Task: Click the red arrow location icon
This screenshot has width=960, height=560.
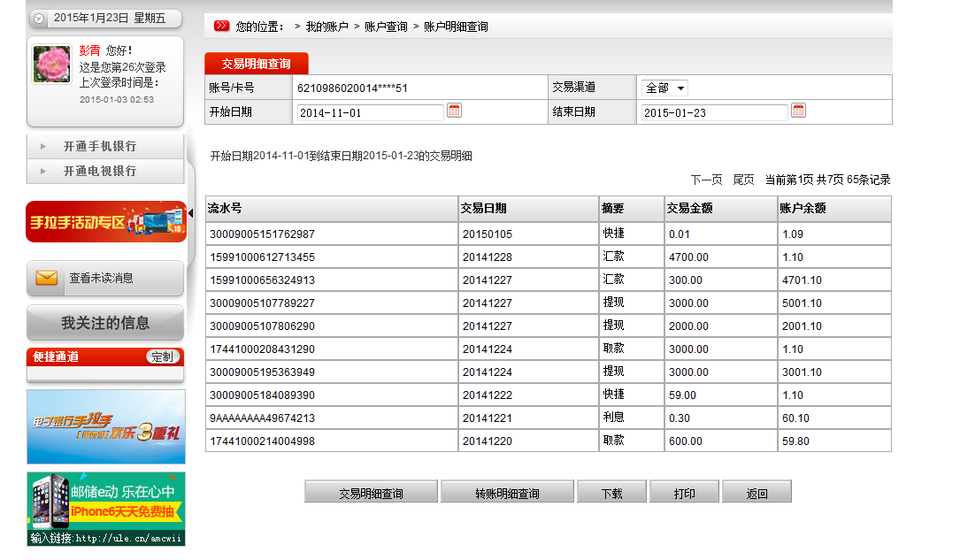Action: 221,27
